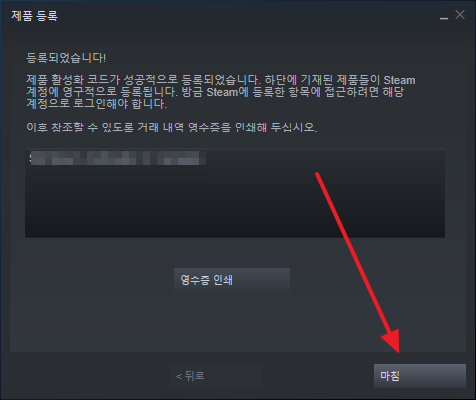
Task: Close the 제품 등록 dialog with X
Action: pos(460,15)
